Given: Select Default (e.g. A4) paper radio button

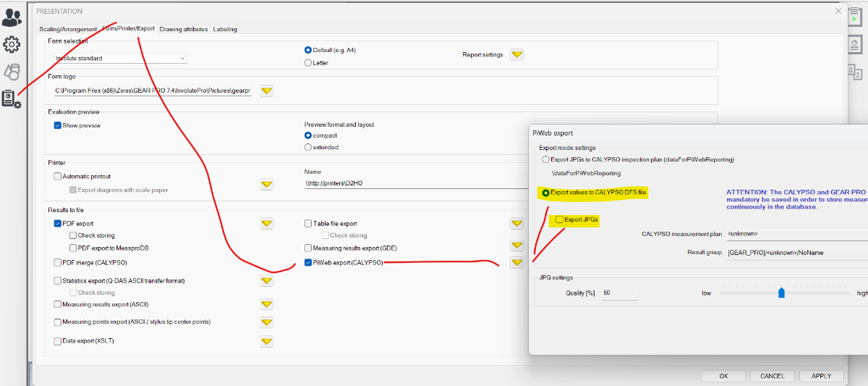Looking at the screenshot, I should pyautogui.click(x=308, y=51).
